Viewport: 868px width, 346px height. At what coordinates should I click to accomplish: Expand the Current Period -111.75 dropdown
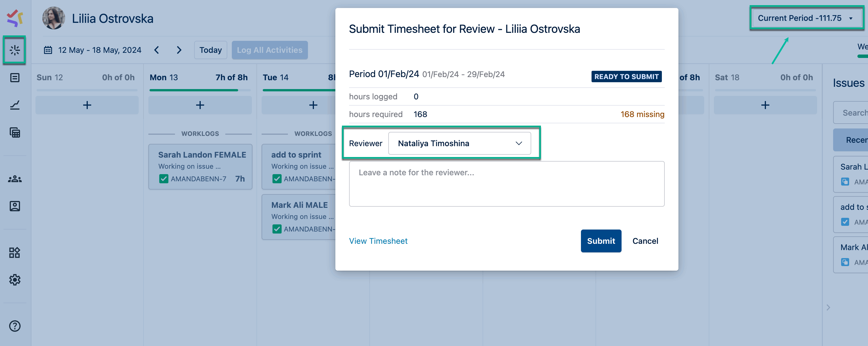pos(806,18)
